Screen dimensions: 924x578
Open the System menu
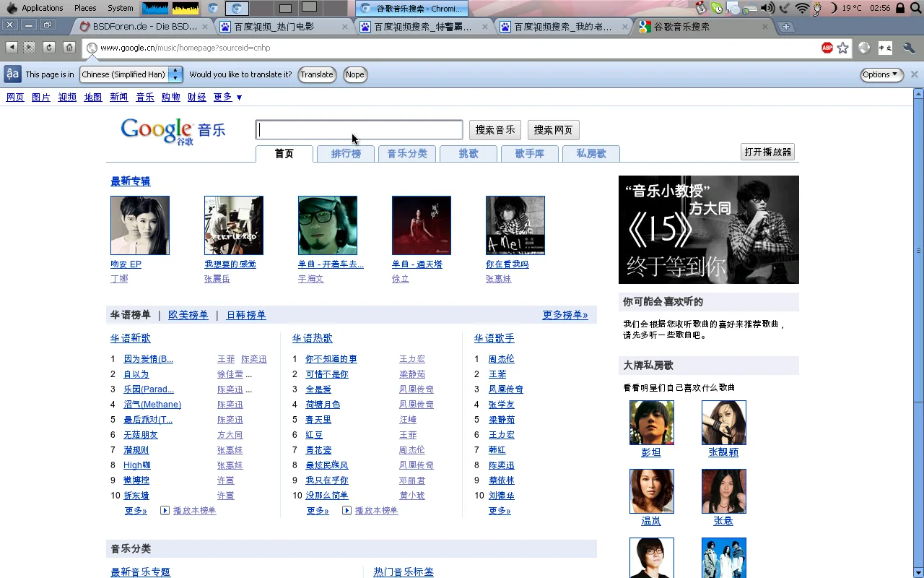pyautogui.click(x=120, y=8)
